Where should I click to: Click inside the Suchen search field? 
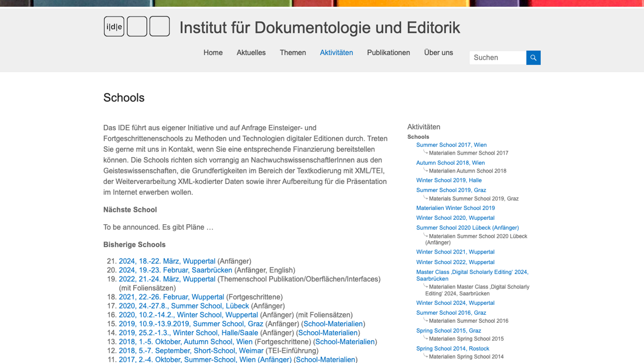pyautogui.click(x=497, y=57)
